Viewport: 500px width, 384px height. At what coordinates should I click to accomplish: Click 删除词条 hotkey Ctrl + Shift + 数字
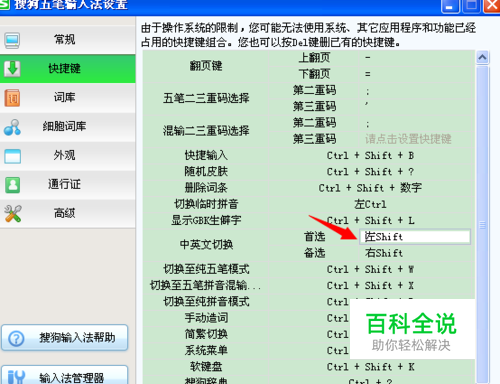(x=371, y=188)
